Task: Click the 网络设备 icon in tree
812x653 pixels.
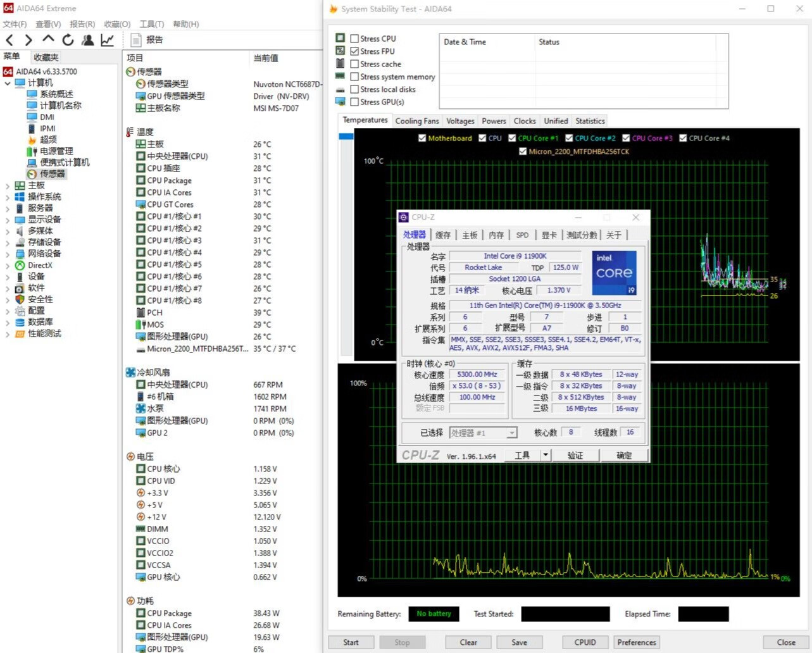Action: (x=20, y=254)
